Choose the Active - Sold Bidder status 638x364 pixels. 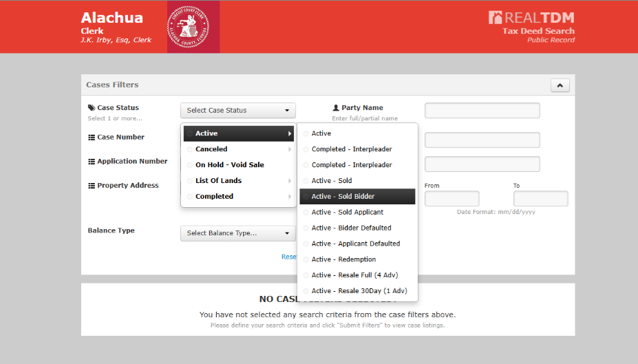pyautogui.click(x=357, y=196)
